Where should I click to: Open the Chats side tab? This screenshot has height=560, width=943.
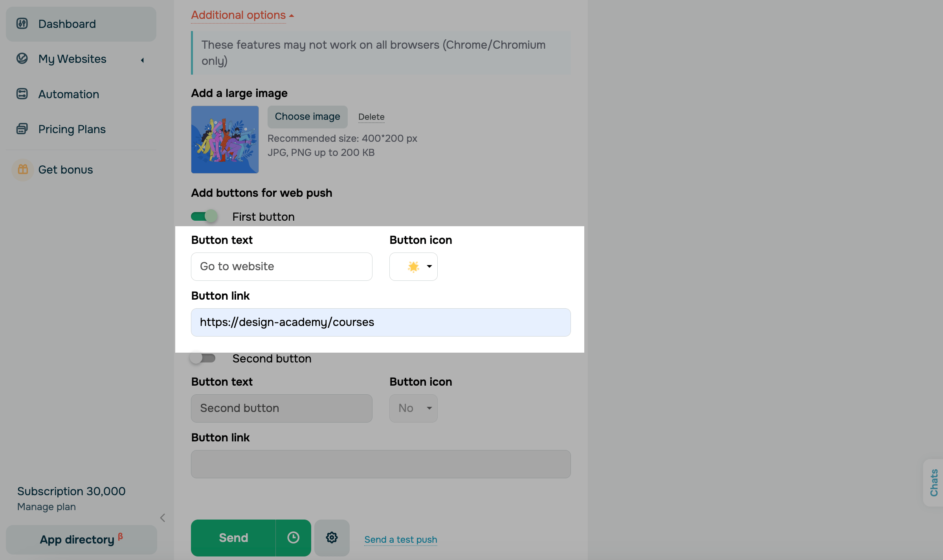934,483
